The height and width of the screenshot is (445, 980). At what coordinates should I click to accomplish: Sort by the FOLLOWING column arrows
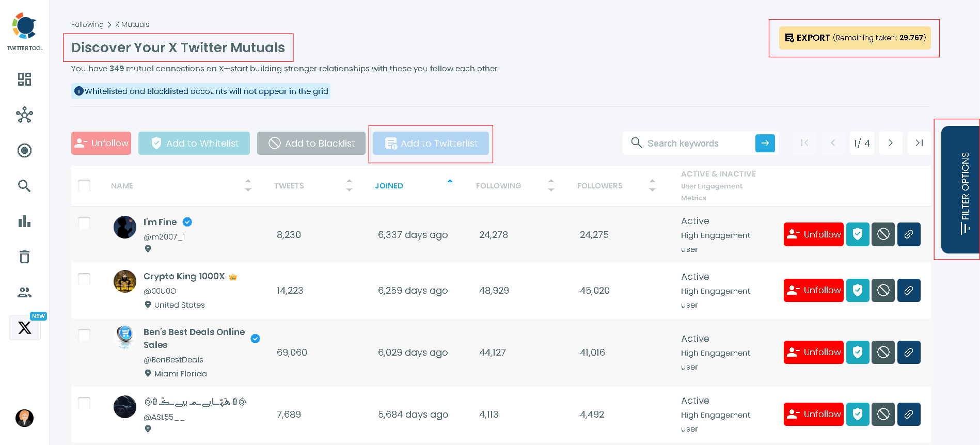point(551,186)
